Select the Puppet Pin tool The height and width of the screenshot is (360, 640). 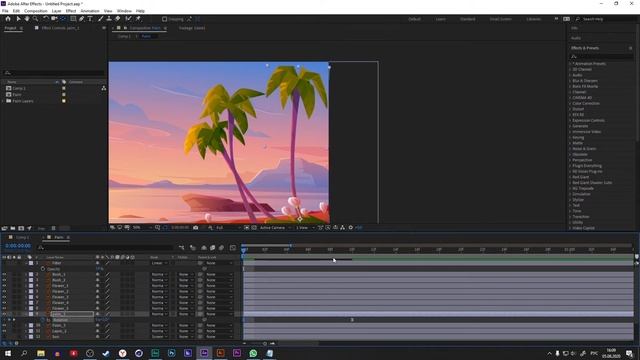click(138, 19)
